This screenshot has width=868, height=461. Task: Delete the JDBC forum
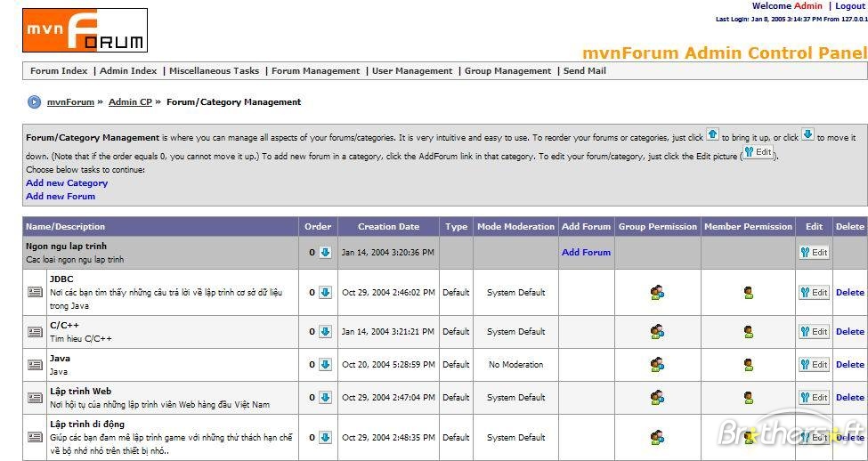[x=849, y=292]
